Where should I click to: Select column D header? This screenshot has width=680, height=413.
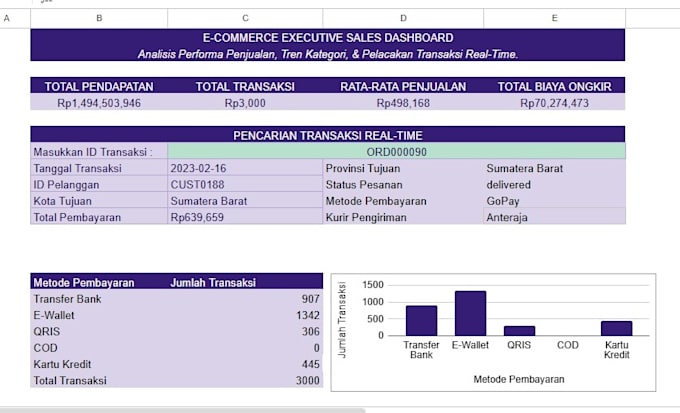click(403, 18)
